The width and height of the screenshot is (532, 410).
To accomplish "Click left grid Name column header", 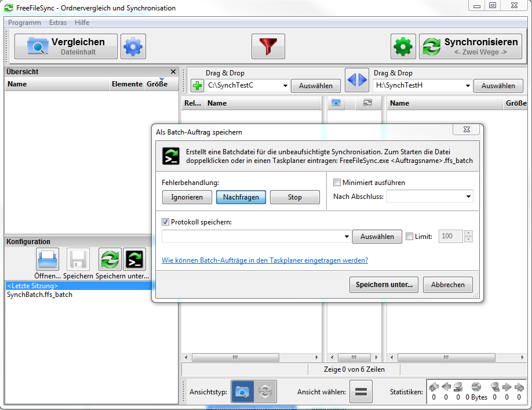I will (x=263, y=103).
